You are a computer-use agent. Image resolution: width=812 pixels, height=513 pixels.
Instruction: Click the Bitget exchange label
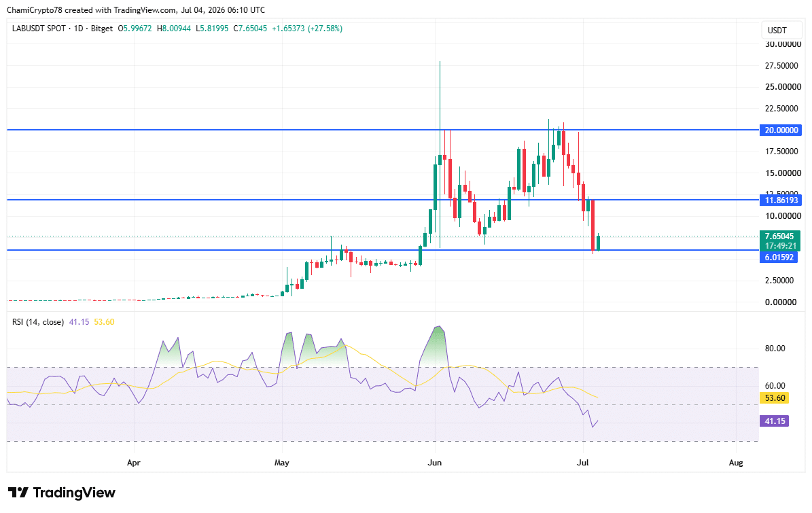pyautogui.click(x=101, y=29)
